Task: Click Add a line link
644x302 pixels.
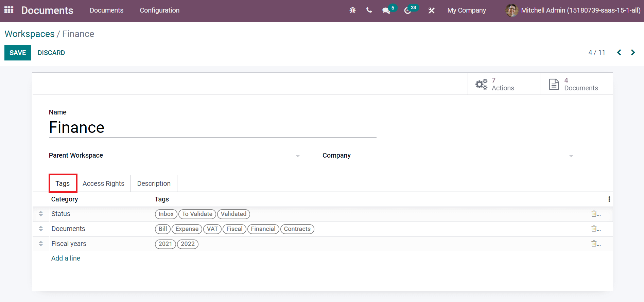Action: (x=66, y=258)
